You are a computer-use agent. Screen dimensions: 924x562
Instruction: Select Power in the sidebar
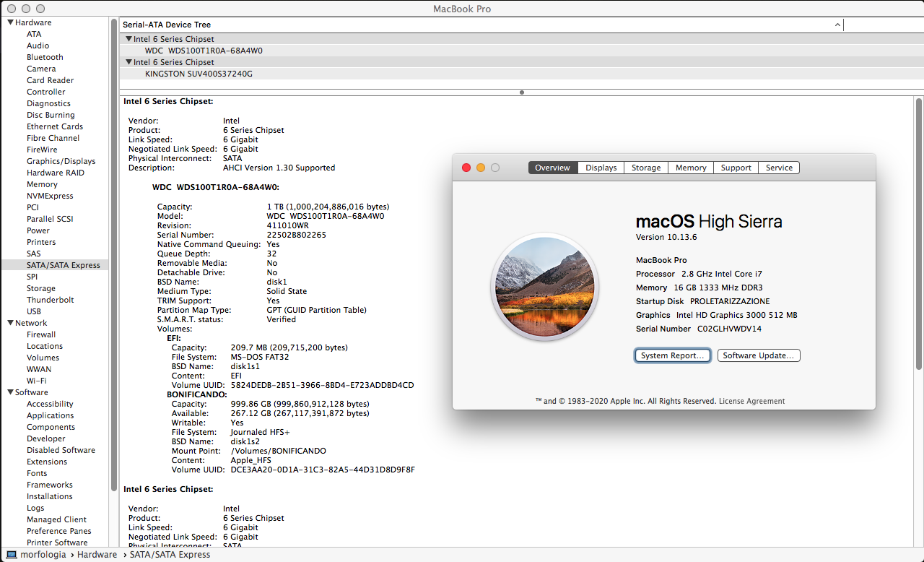tap(38, 230)
